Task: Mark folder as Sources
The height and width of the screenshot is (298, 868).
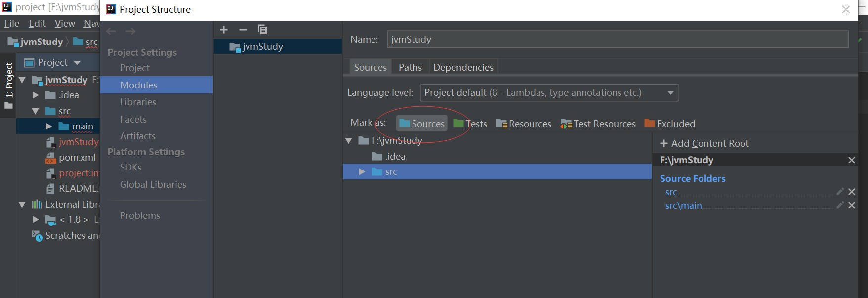Action: [x=422, y=124]
